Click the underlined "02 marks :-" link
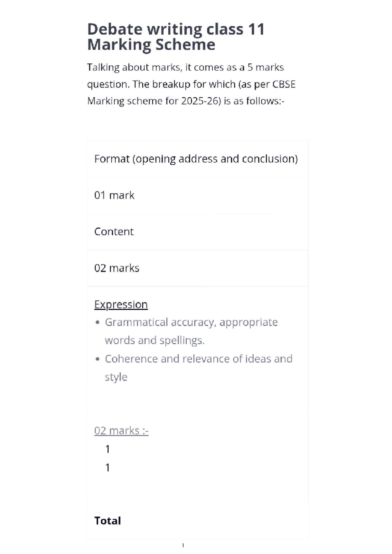 click(x=121, y=431)
